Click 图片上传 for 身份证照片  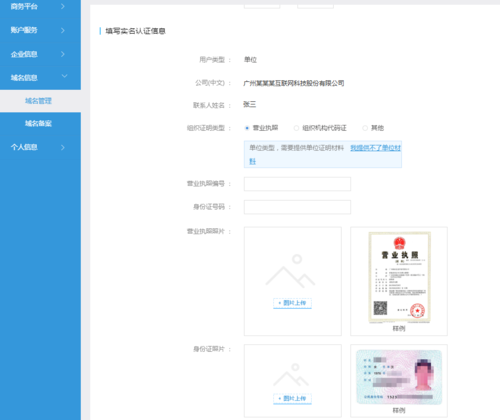point(292,398)
